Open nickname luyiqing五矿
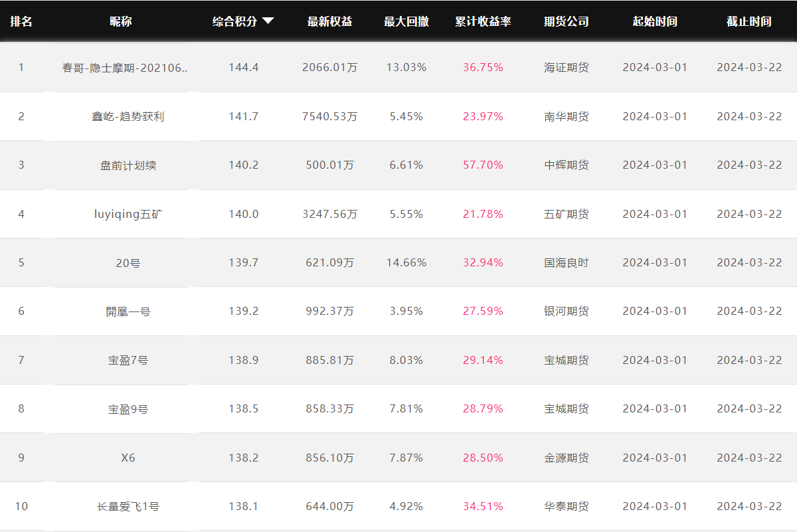 point(128,214)
